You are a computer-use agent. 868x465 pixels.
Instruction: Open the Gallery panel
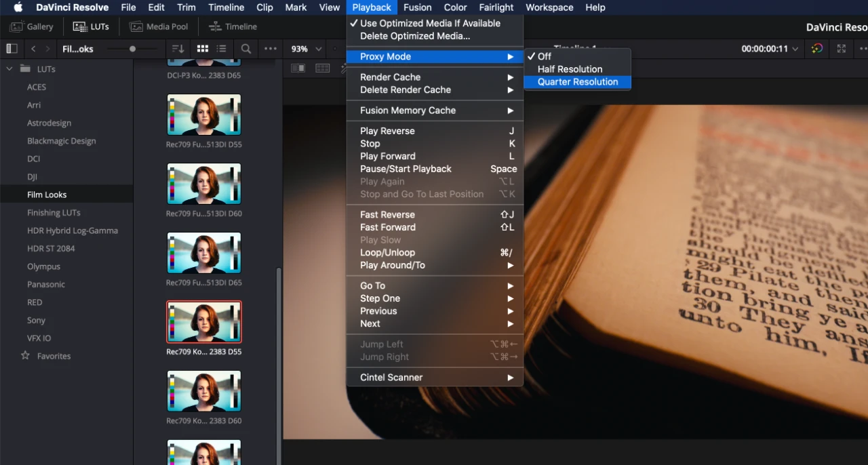[31, 26]
